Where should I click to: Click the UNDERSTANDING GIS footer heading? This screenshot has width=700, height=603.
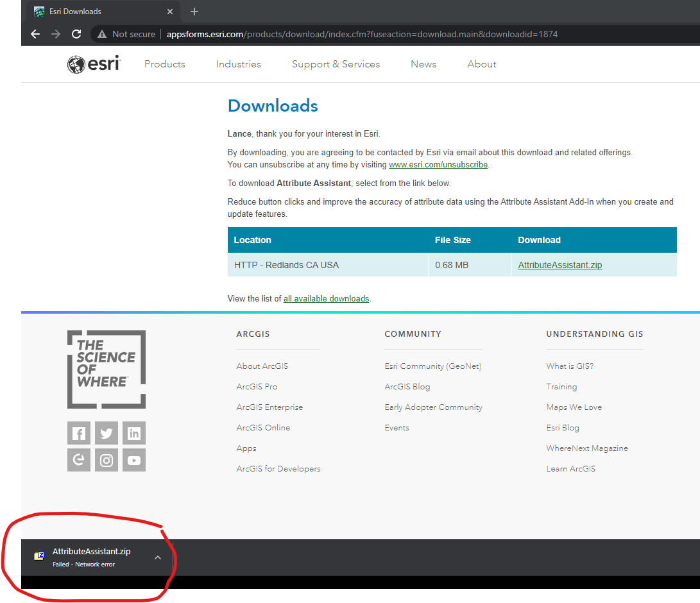(595, 334)
